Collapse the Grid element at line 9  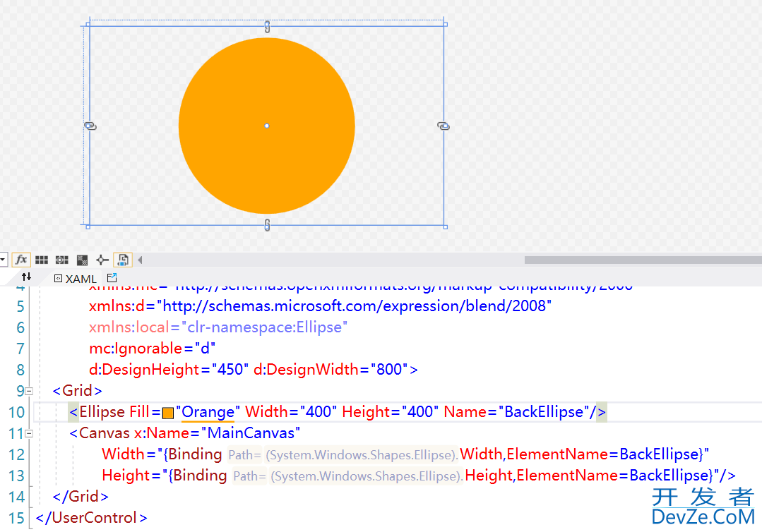click(x=29, y=391)
